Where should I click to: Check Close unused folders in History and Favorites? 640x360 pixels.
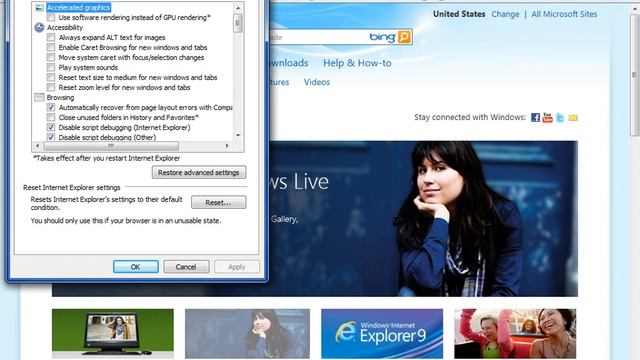pos(51,117)
